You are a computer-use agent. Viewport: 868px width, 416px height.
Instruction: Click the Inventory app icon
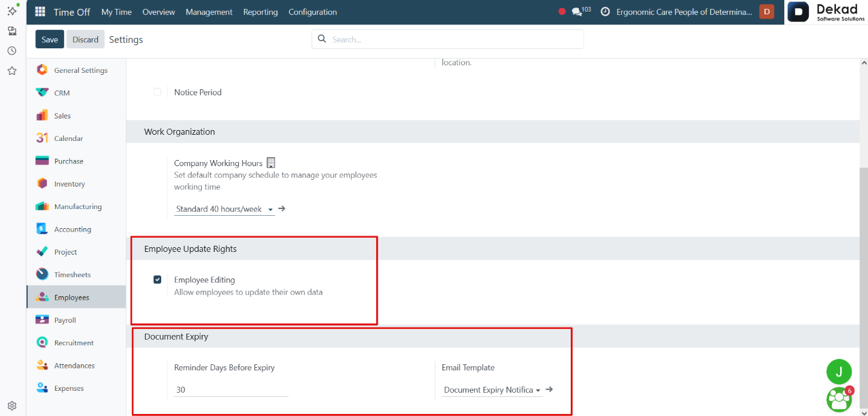click(42, 184)
